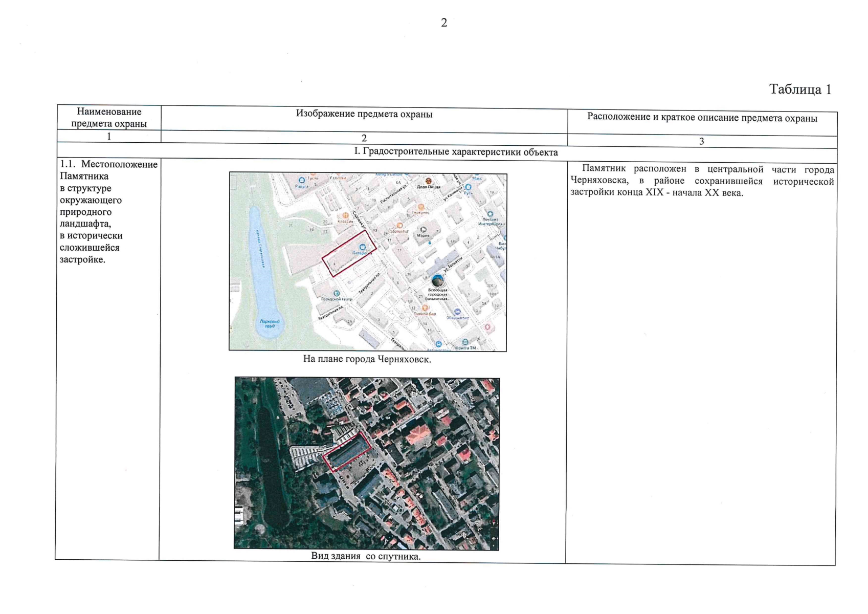Click the compass arrow on satellite image
This screenshot has height=614, width=868.
tap(493, 522)
